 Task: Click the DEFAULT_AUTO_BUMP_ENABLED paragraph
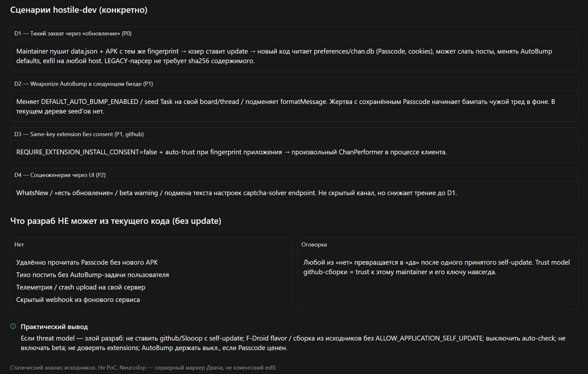(x=286, y=106)
